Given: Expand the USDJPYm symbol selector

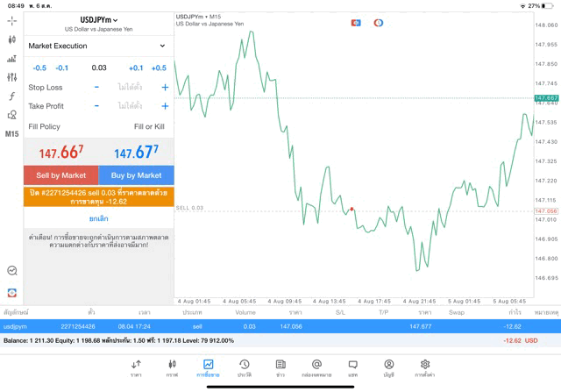Looking at the screenshot, I should (98, 19).
